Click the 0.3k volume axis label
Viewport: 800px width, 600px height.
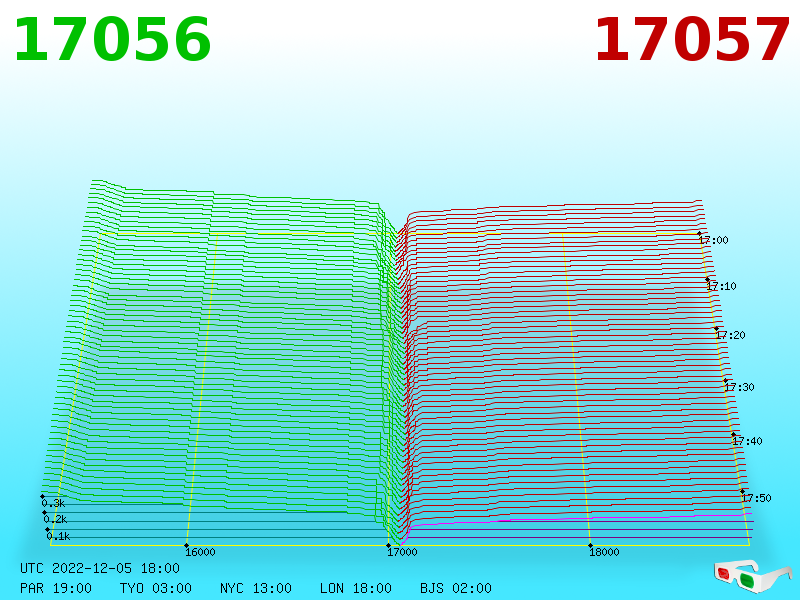53,503
